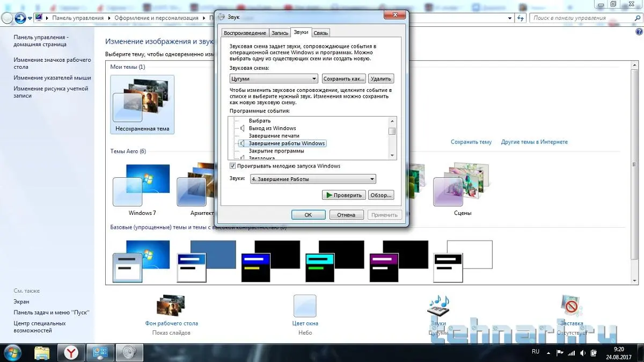Image resolution: width=644 pixels, height=362 pixels.
Task: Open Панель задач и меню "Пуск" link
Action: point(52,313)
